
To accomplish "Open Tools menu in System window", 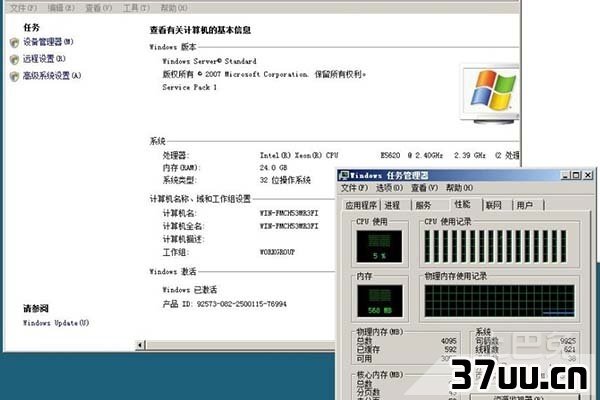I will tap(136, 8).
